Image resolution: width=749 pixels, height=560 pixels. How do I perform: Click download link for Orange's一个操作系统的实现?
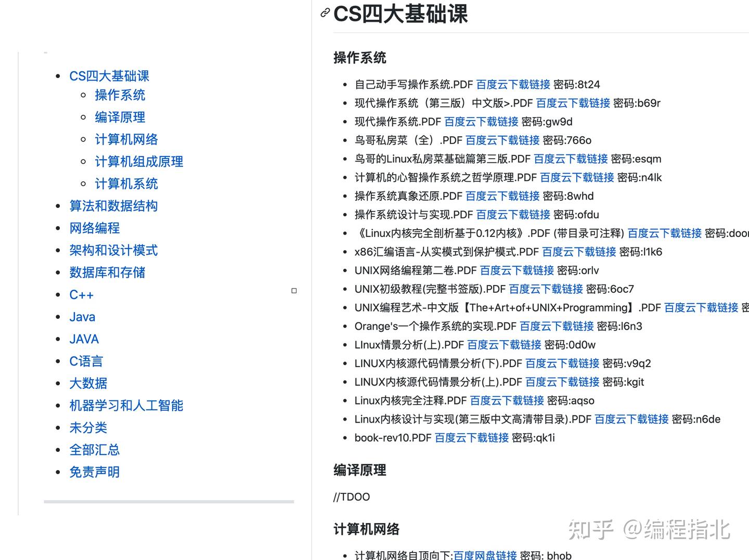557,327
